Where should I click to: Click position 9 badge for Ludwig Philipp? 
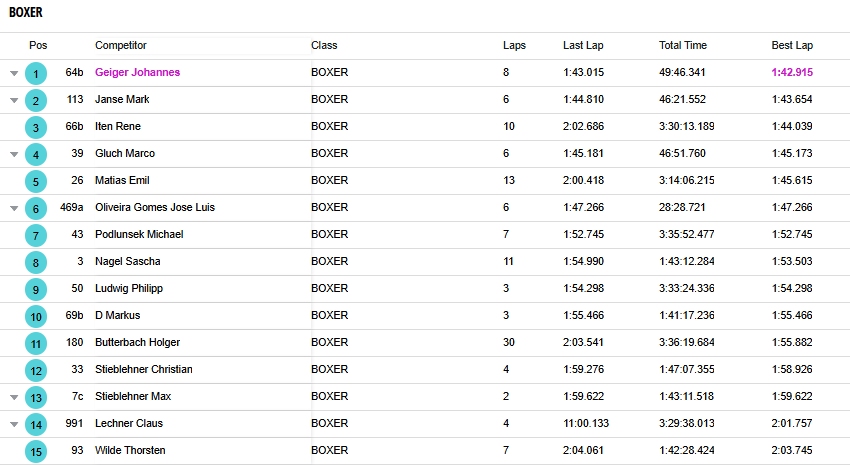[36, 289]
